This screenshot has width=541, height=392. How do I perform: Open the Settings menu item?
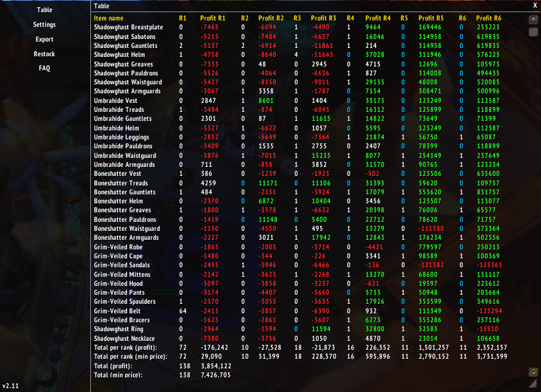(44, 25)
